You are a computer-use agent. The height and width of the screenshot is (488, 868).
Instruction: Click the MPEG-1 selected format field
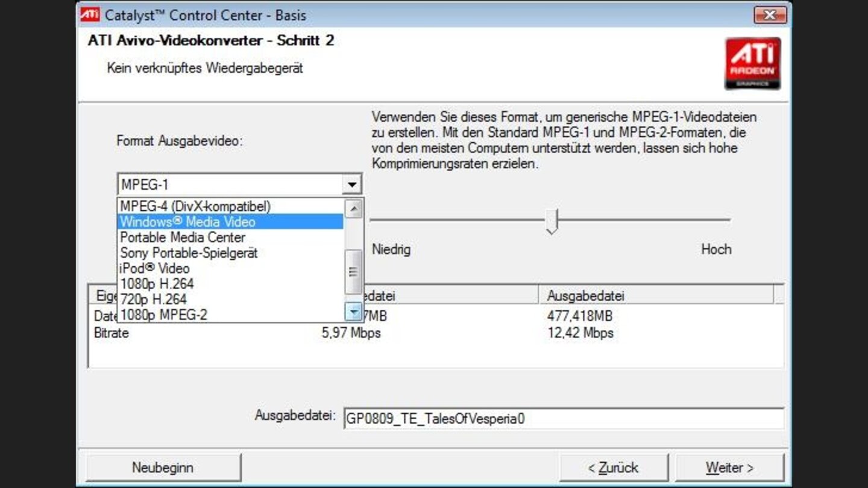pyautogui.click(x=230, y=184)
